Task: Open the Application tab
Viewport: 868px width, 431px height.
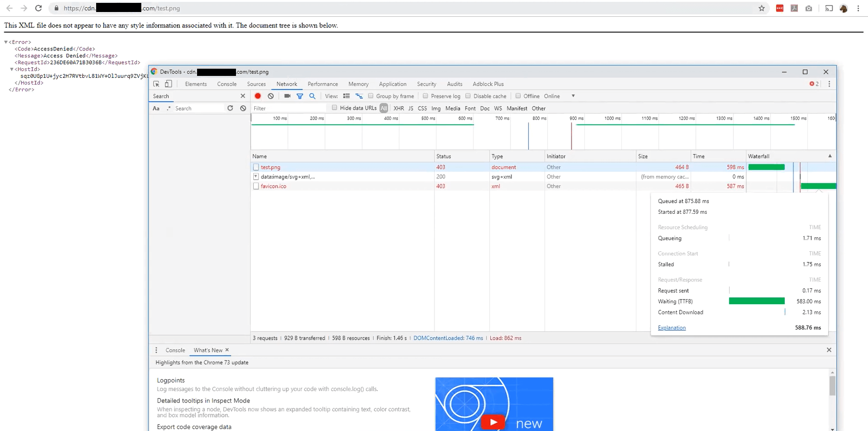Action: (392, 84)
